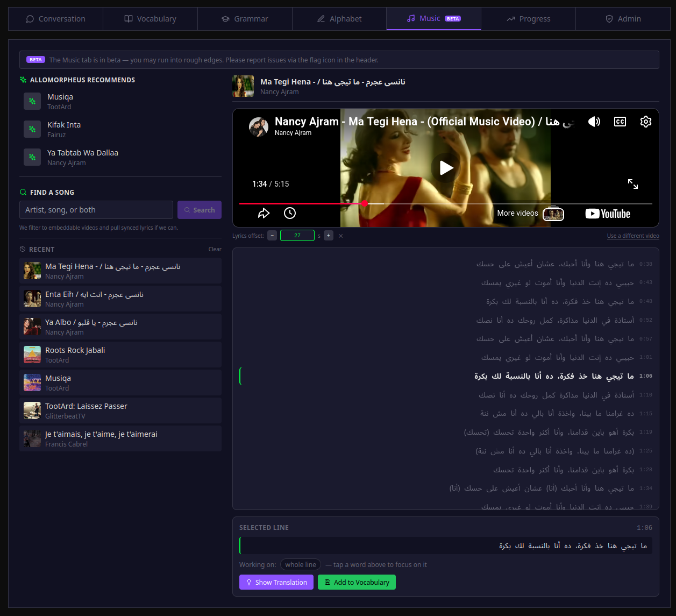The height and width of the screenshot is (616, 676).
Task: Click the song header album thumbnail
Action: (x=243, y=86)
